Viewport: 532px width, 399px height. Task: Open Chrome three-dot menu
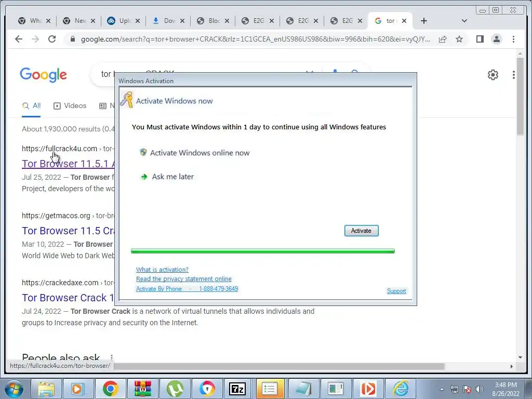click(513, 39)
